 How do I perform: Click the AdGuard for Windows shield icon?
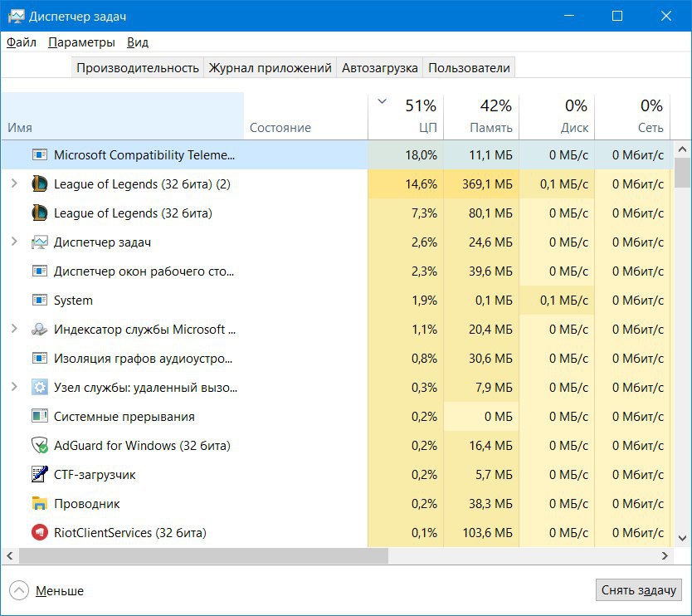pyautogui.click(x=40, y=446)
